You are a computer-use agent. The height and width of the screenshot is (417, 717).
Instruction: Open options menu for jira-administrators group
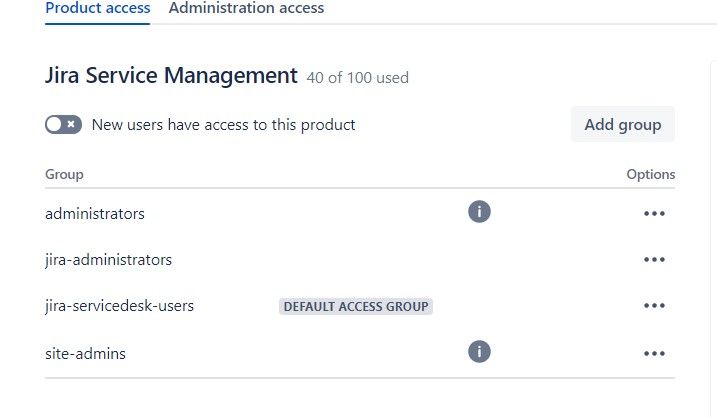[x=654, y=260]
